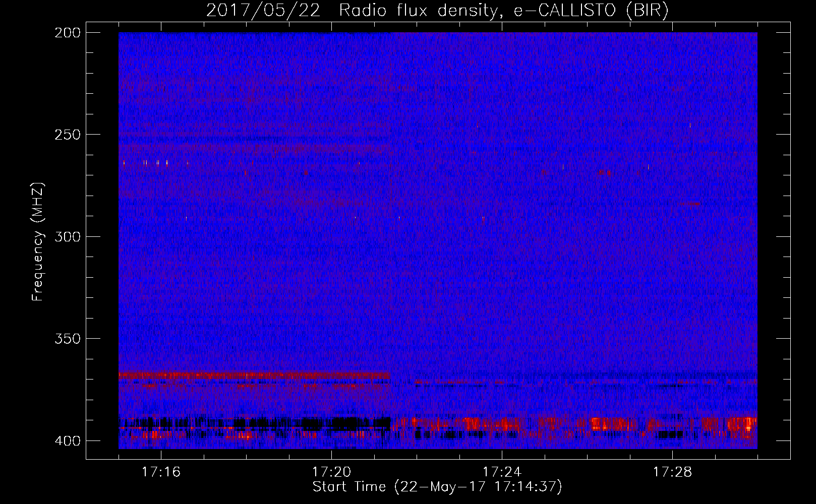Click the 200 frequency tick label
The image size is (816, 504).
click(67, 33)
